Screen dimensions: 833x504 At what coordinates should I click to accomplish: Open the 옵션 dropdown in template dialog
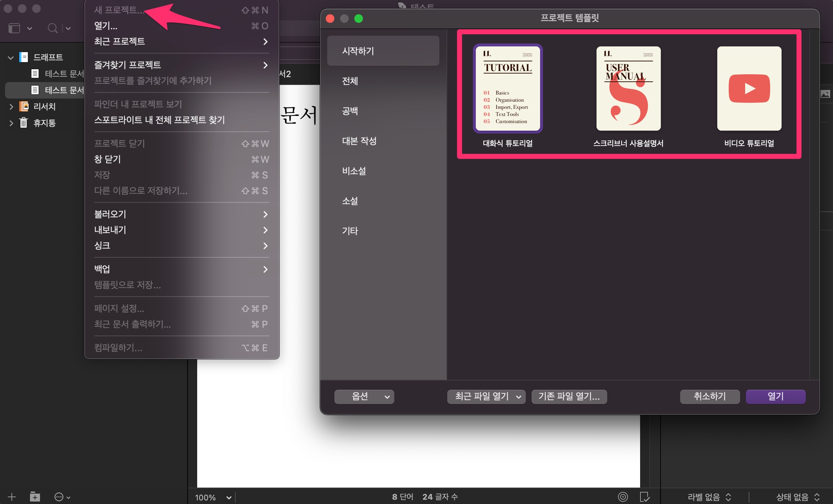click(x=364, y=397)
